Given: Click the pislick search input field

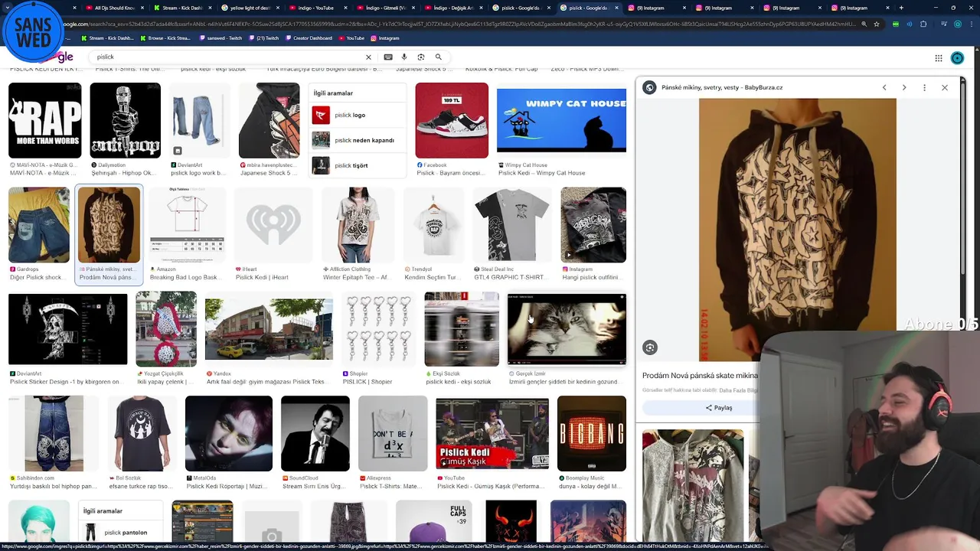Looking at the screenshot, I should (x=228, y=57).
